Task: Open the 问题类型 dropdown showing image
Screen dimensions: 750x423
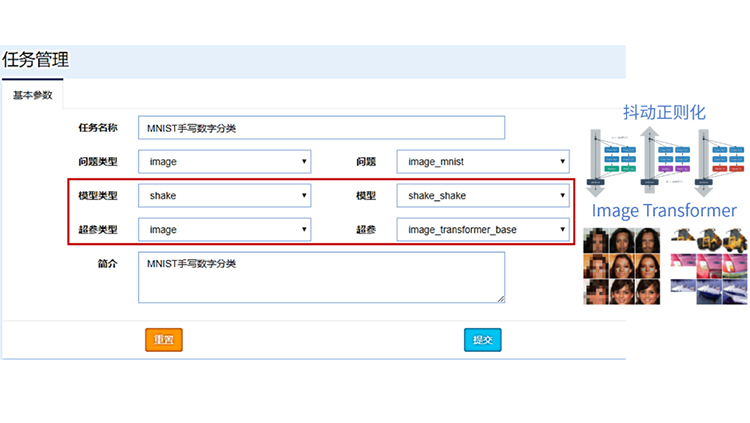Action: 225,162
